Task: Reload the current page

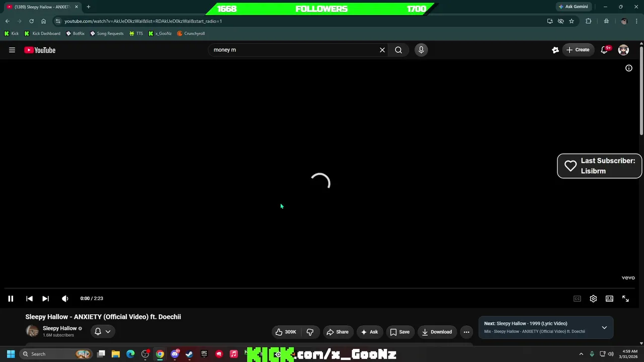Action: click(31, 21)
